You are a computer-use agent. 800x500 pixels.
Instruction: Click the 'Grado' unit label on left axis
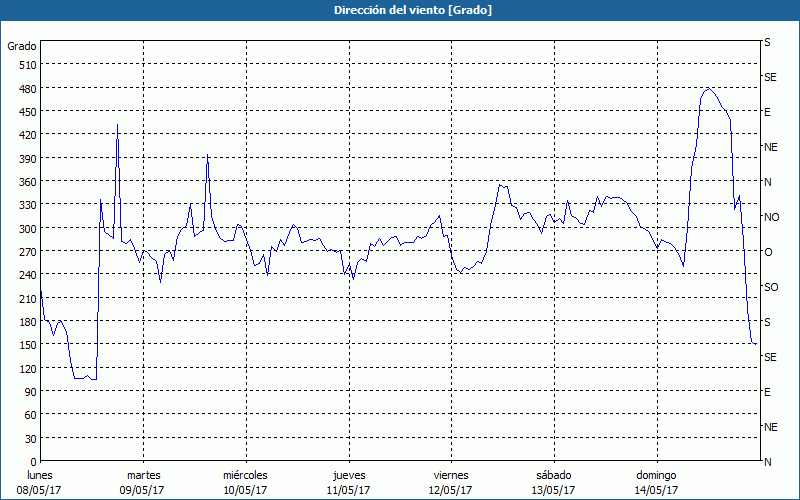(x=22, y=46)
